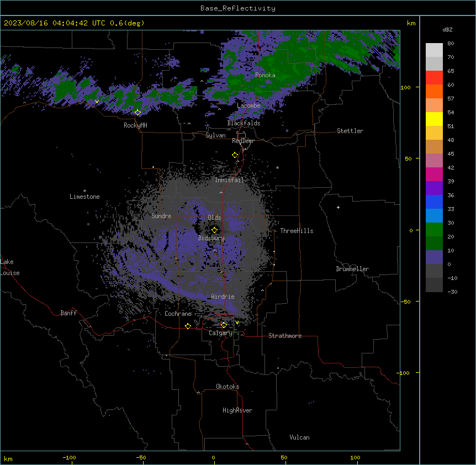Viewport: 476px width, 465px height.
Task: Click the Sundre label
Action: (x=161, y=216)
